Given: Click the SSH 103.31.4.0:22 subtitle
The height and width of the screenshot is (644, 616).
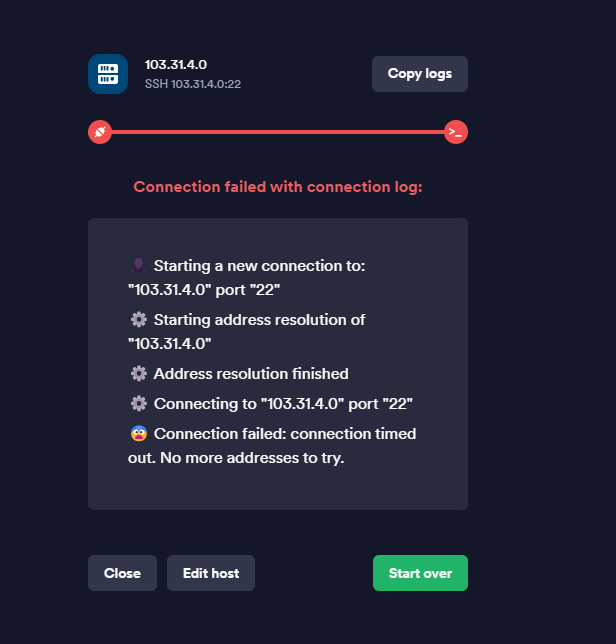Looking at the screenshot, I should point(193,84).
